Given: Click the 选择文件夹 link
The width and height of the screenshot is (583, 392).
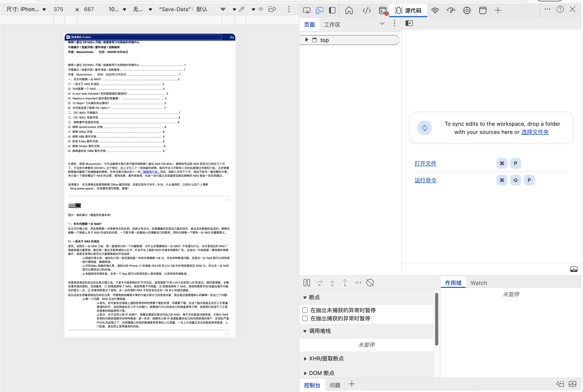Looking at the screenshot, I should [535, 132].
